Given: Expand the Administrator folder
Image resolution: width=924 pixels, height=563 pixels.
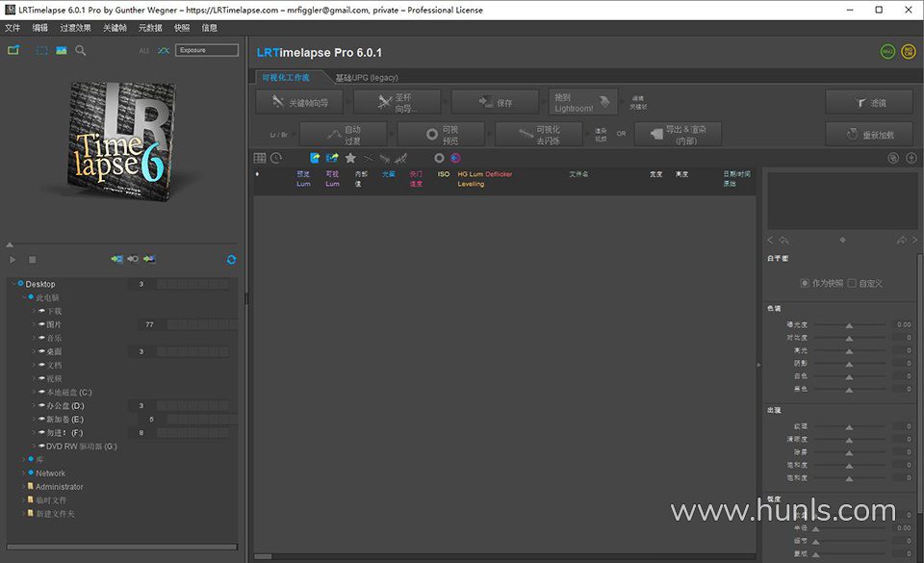Looking at the screenshot, I should [23, 486].
